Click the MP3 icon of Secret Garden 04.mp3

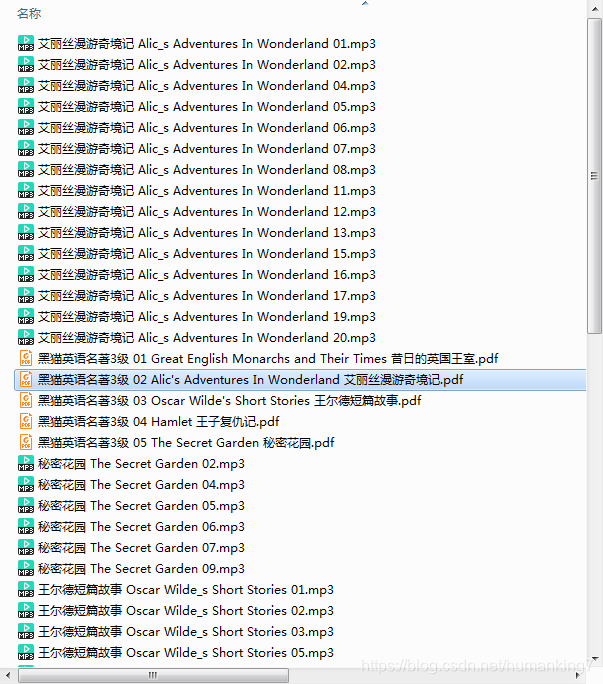[26, 485]
